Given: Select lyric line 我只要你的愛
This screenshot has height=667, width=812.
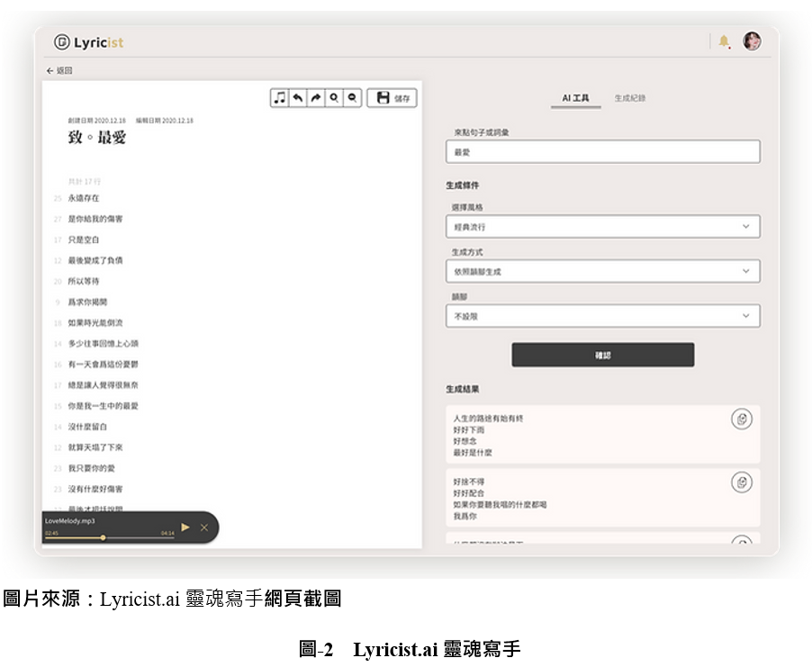Looking at the screenshot, I should pos(91,468).
